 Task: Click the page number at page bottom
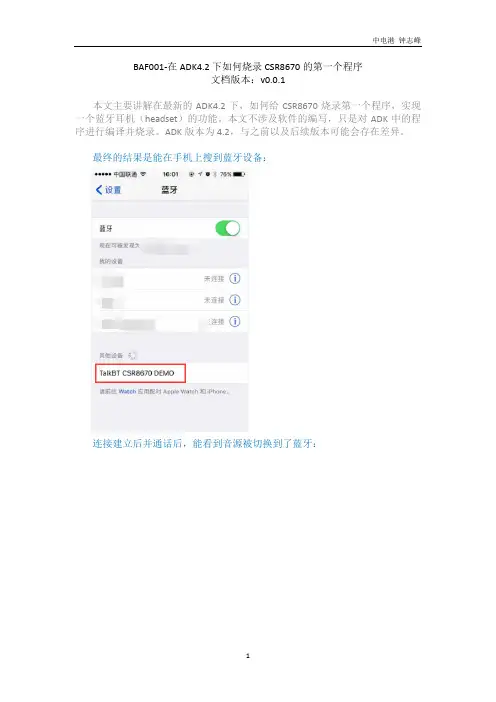(x=248, y=656)
